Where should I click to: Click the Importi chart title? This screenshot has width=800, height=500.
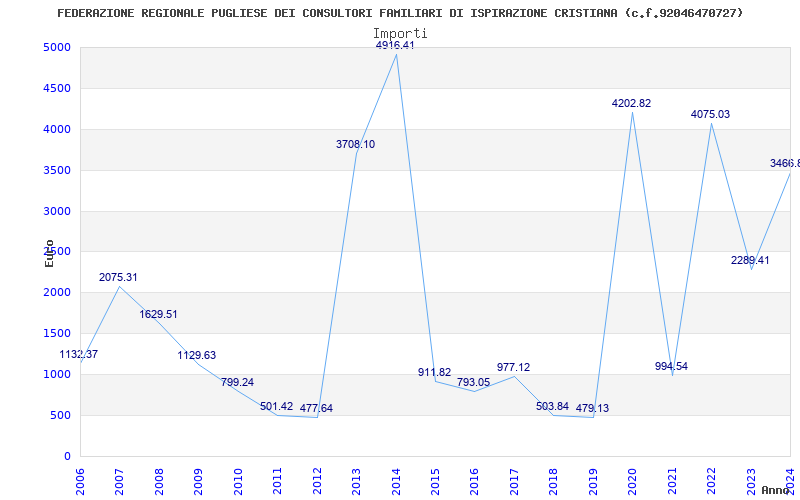(x=400, y=34)
